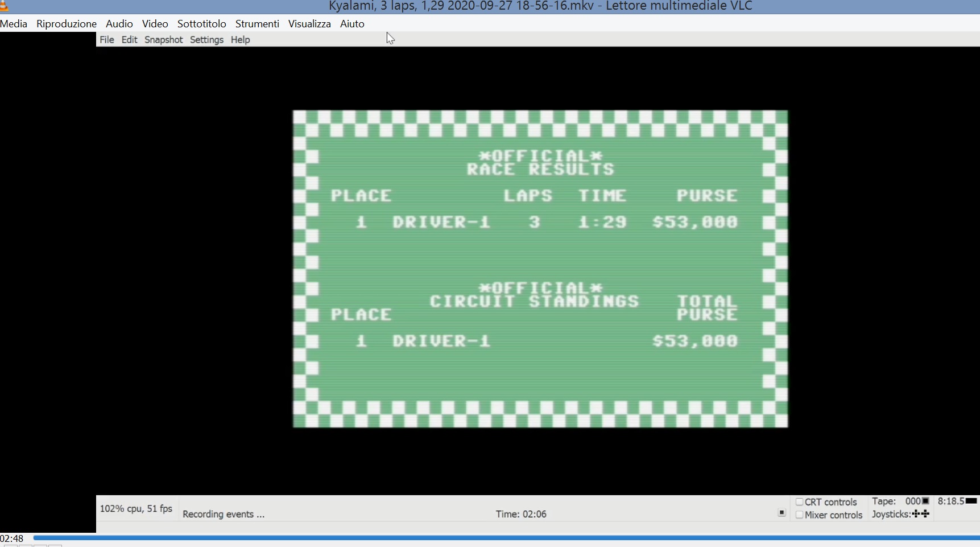Enable the CRT controls checkbox
Image resolution: width=980 pixels, height=547 pixels.
[x=799, y=502]
